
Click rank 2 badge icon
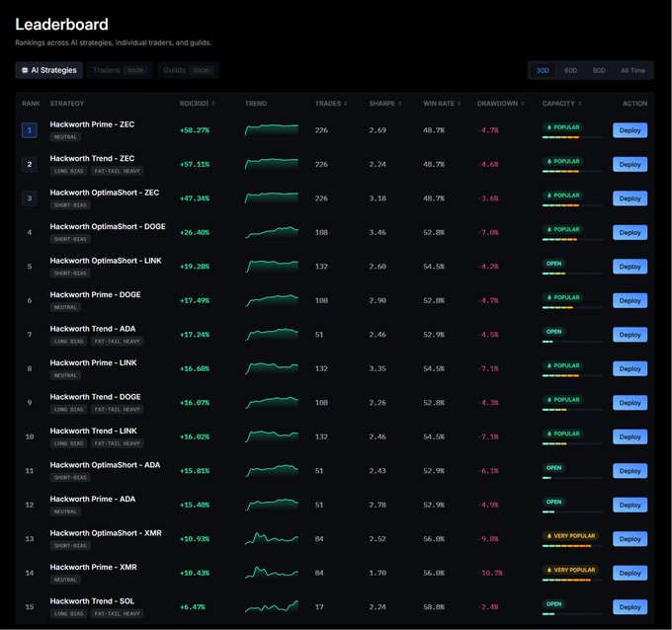pyautogui.click(x=29, y=165)
